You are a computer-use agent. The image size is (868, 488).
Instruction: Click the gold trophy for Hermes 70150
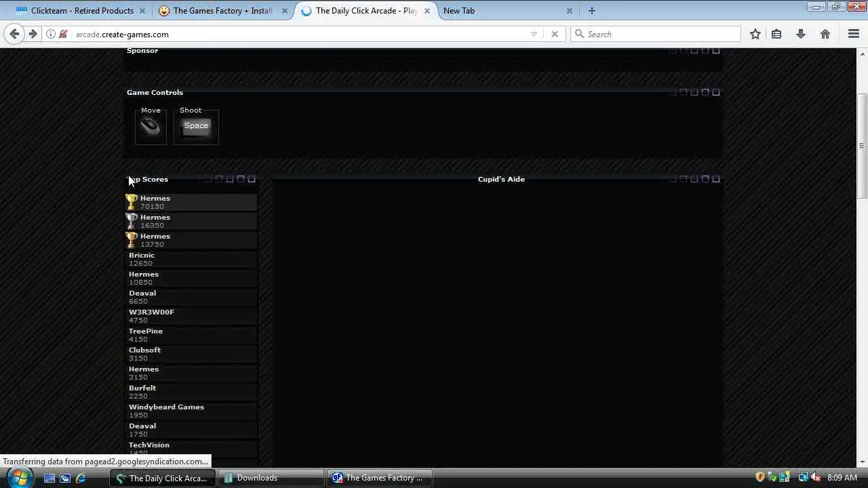pos(132,202)
